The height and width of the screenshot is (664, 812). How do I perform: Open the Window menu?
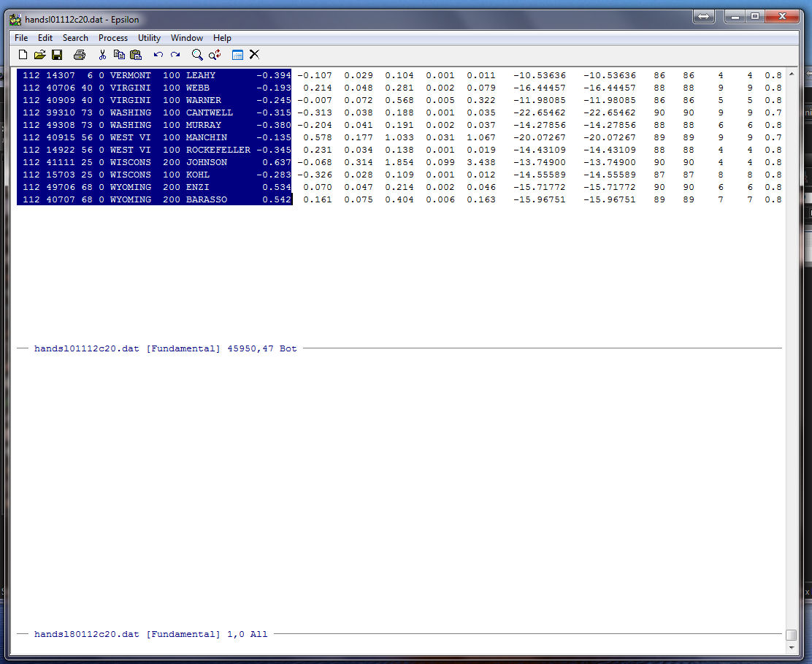[187, 38]
